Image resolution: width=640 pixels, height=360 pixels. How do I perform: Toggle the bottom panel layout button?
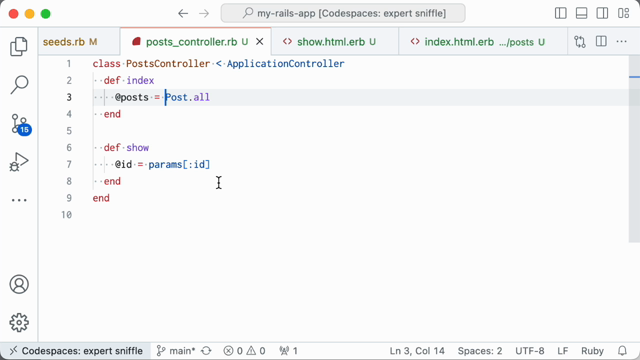click(581, 13)
